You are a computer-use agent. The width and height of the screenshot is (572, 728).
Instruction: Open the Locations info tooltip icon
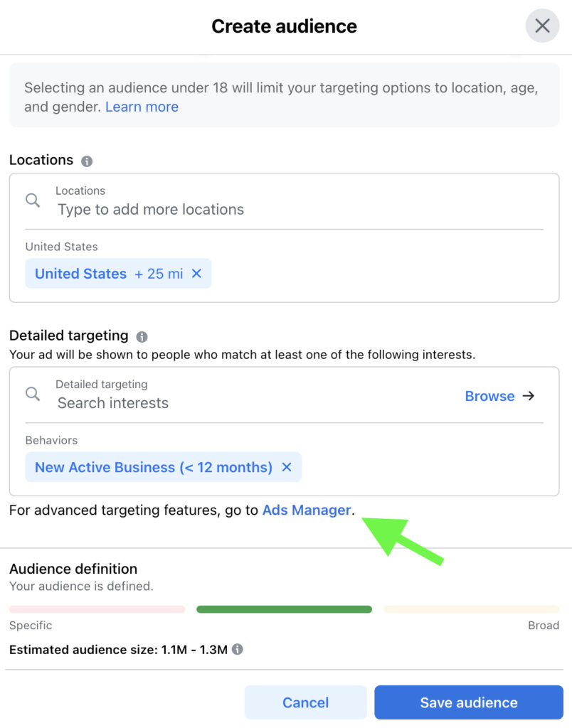pos(87,160)
